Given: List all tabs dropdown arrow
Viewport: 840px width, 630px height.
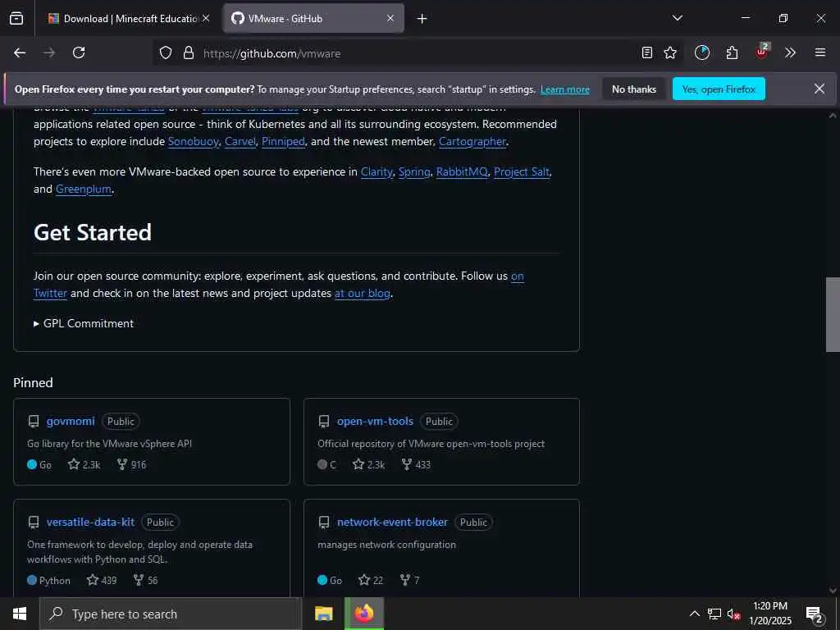Looking at the screenshot, I should pyautogui.click(x=678, y=18).
